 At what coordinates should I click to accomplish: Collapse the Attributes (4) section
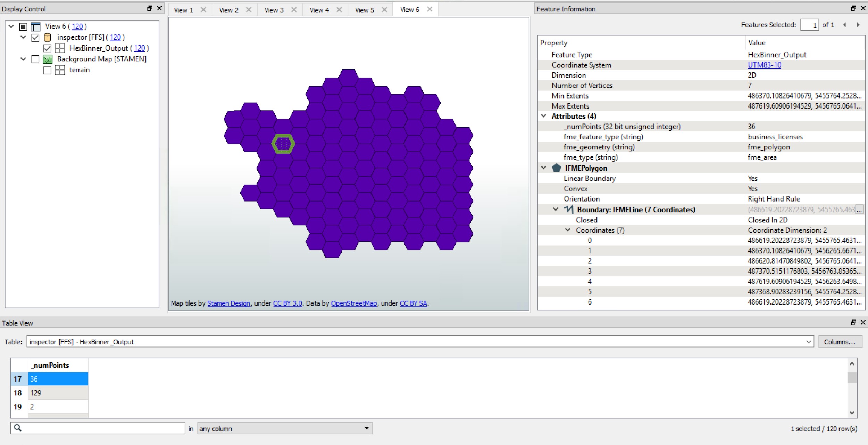click(x=544, y=116)
